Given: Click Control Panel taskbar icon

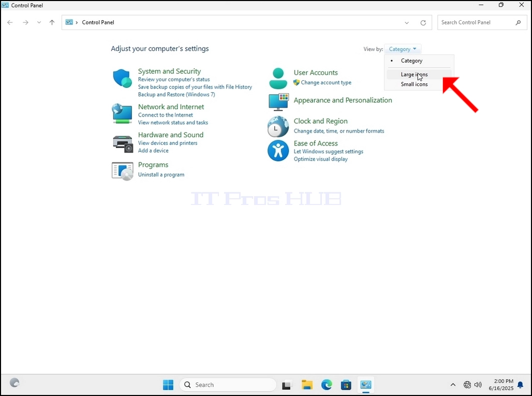Looking at the screenshot, I should click(x=366, y=385).
